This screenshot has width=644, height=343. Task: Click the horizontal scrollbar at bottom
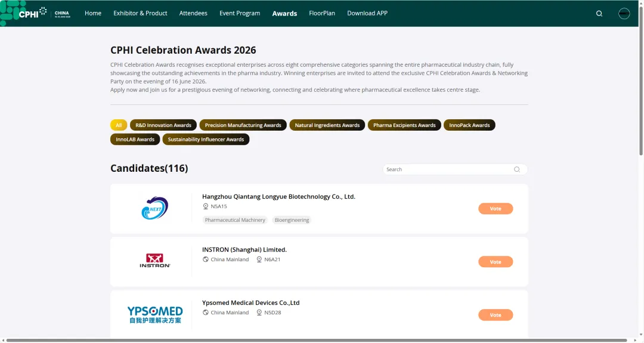click(317, 341)
